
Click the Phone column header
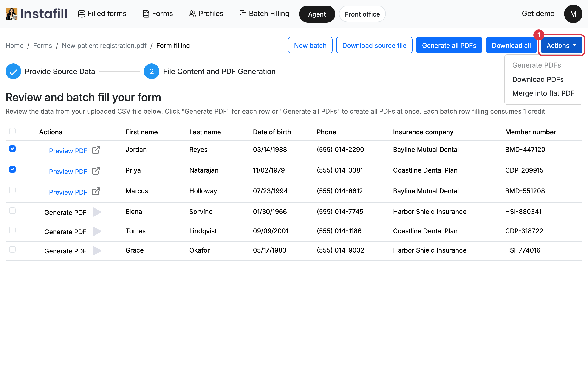[x=326, y=132]
